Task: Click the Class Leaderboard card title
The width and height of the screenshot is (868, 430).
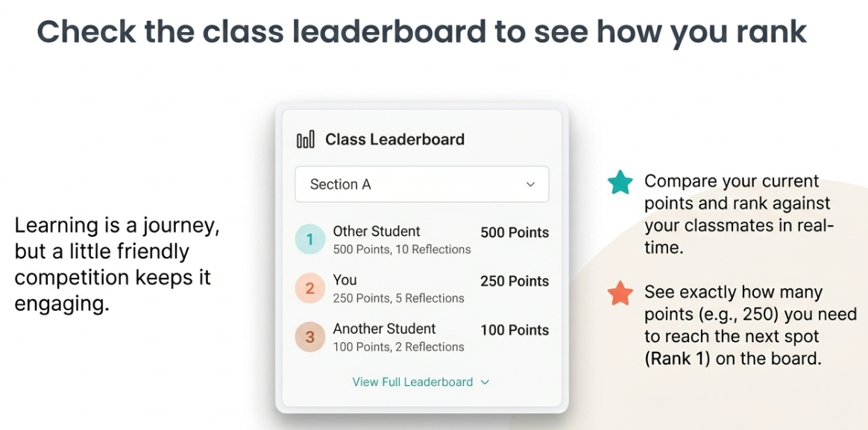Action: tap(394, 139)
